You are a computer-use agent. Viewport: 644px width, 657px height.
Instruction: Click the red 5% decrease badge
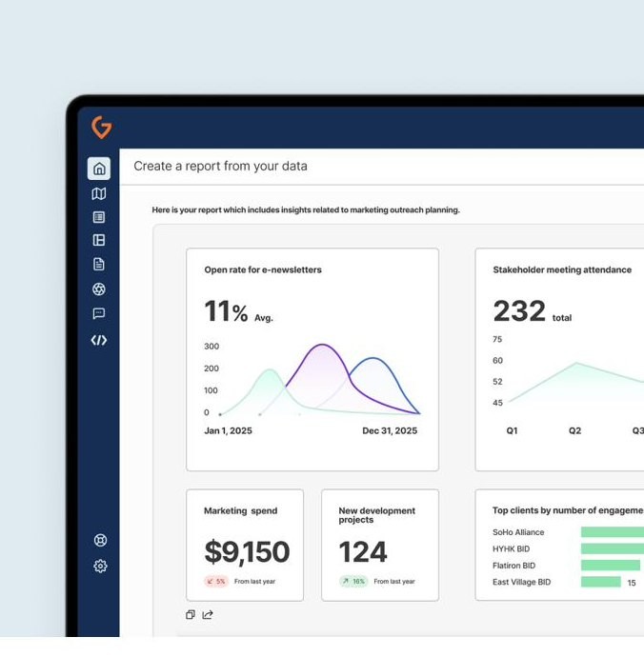point(216,582)
